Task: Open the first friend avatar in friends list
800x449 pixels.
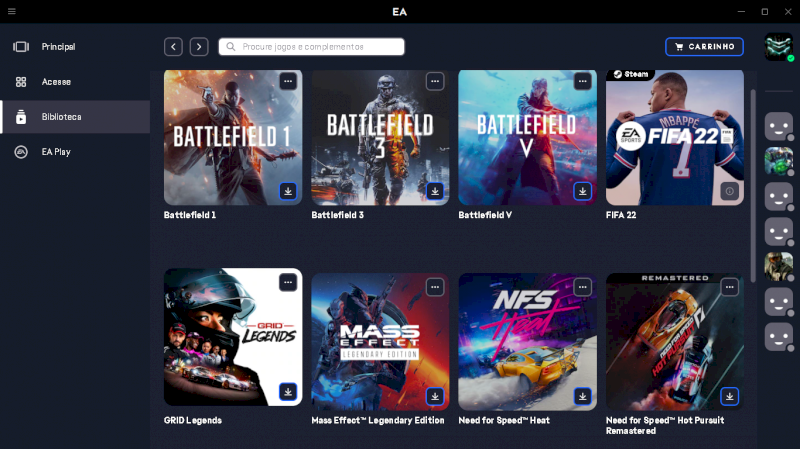Action: pos(779,126)
